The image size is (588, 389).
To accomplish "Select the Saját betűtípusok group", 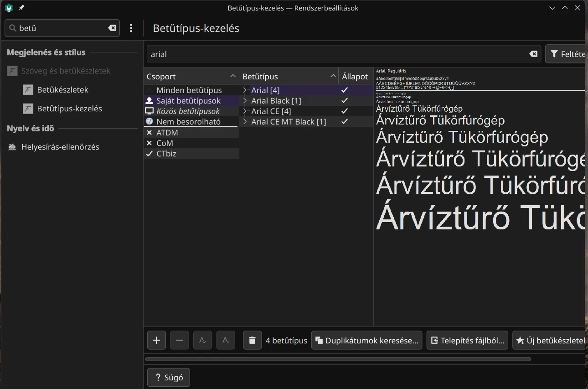I will pyautogui.click(x=191, y=100).
